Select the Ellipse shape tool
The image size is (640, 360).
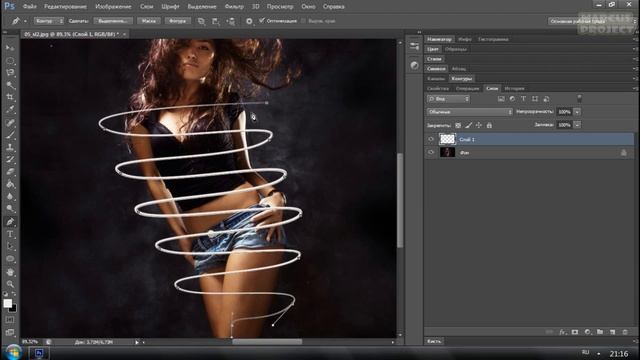[x=10, y=259]
